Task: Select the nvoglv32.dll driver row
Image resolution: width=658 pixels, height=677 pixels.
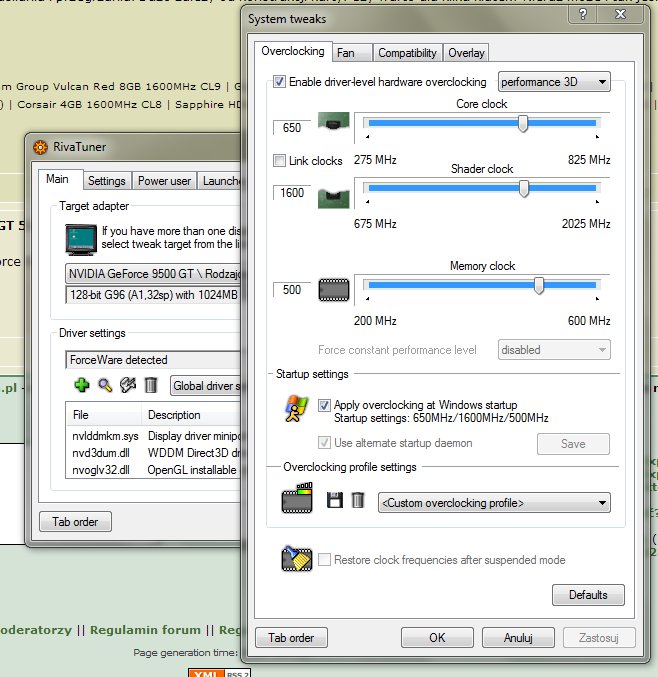Action: pos(153,470)
